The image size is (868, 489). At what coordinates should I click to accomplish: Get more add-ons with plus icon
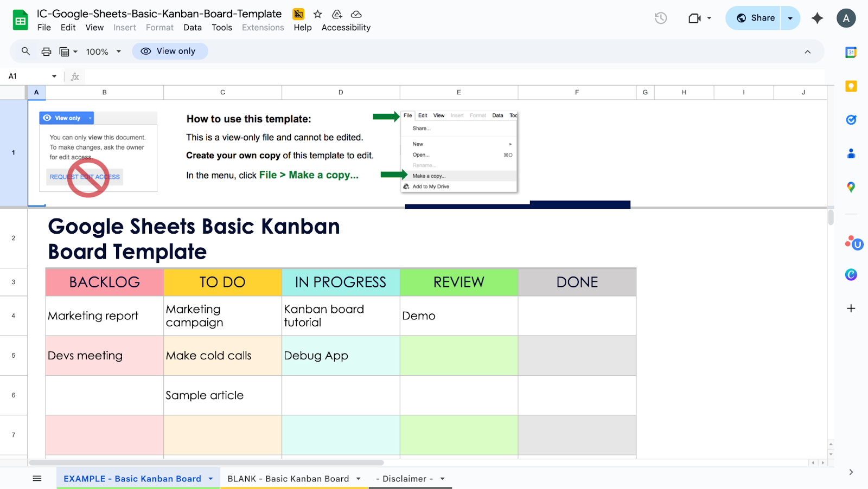851,308
